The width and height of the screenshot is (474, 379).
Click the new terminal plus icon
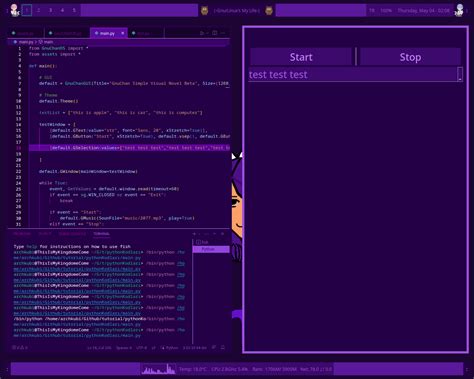click(x=194, y=234)
